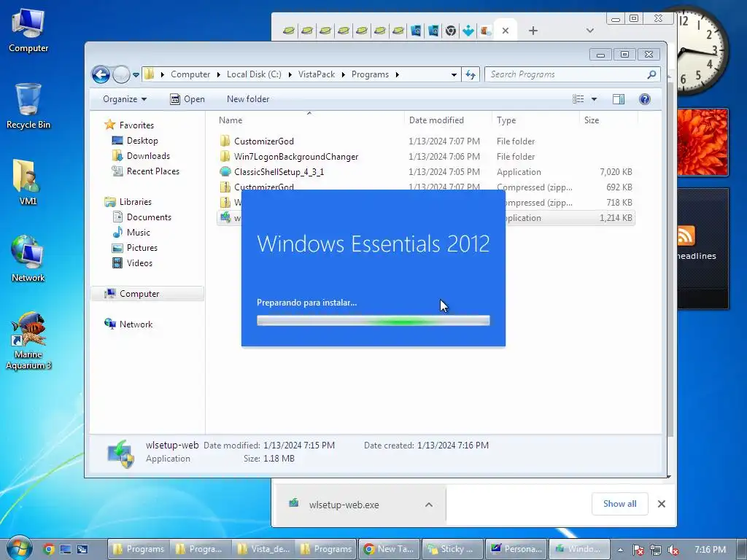Sort by Date modified column header
This screenshot has width=747, height=560.
tap(448, 120)
